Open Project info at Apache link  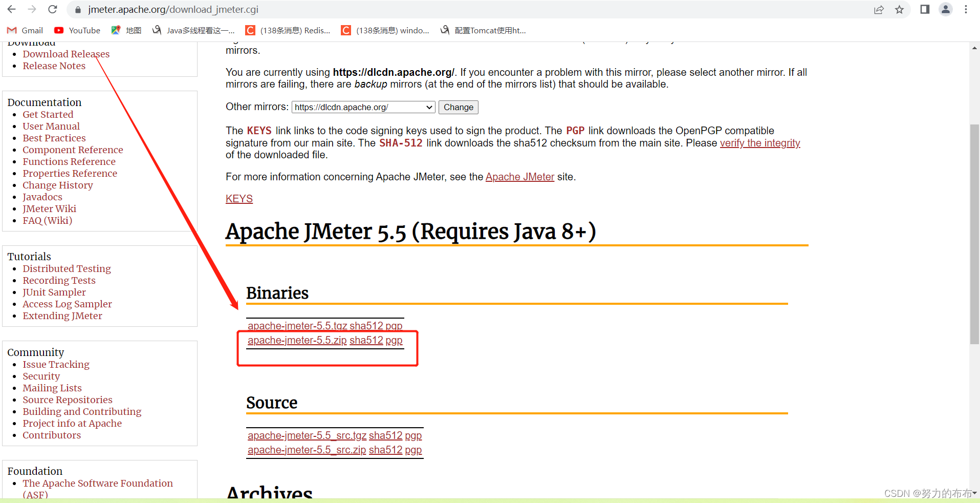click(72, 423)
